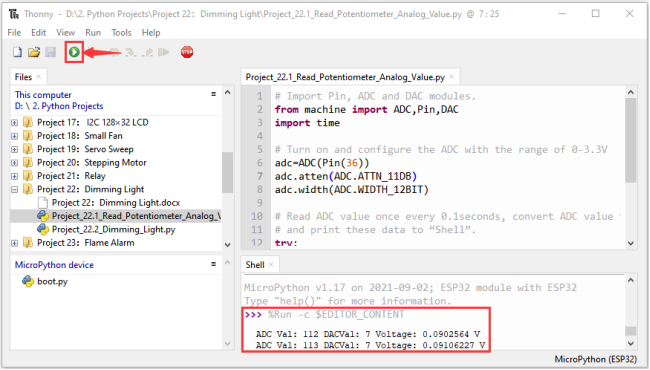Viewport: 650px width, 370px height.
Task: Click the file tree scroll down arrow
Action: point(227,244)
